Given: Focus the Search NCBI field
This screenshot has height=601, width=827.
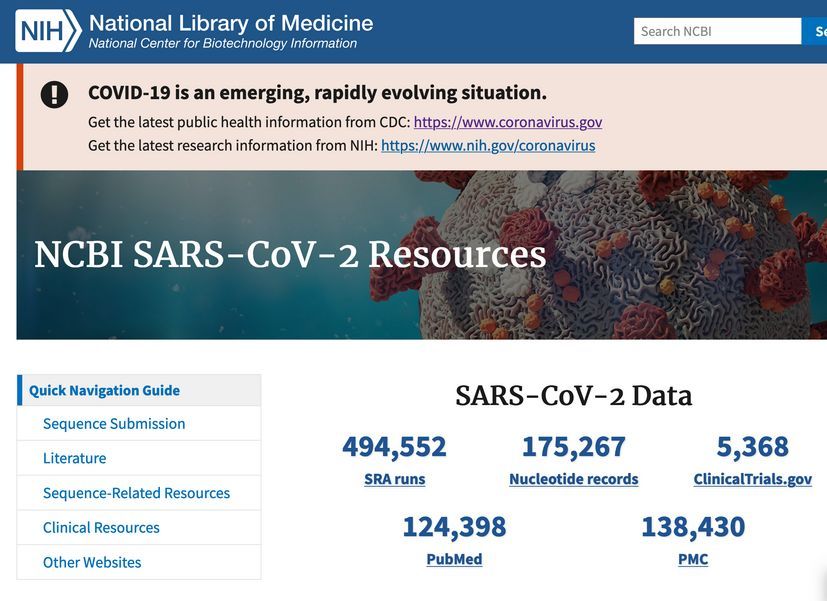Looking at the screenshot, I should [717, 31].
